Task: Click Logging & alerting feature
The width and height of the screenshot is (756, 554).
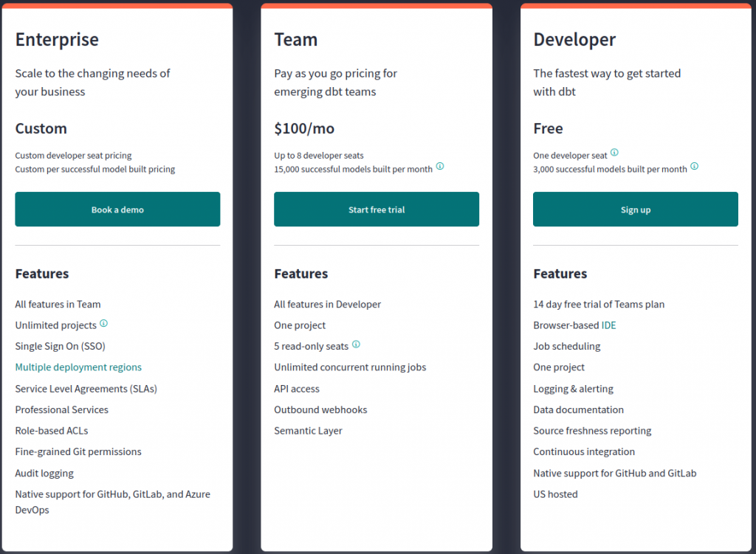Action: pos(573,389)
